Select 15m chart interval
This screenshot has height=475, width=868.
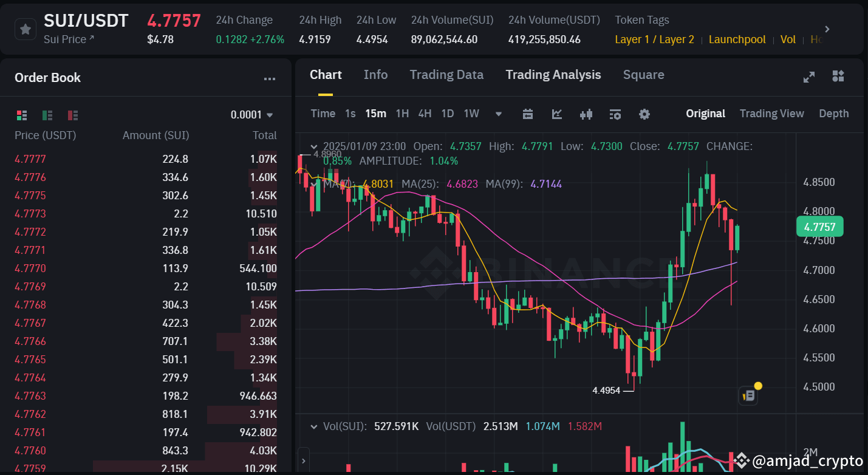pyautogui.click(x=375, y=114)
